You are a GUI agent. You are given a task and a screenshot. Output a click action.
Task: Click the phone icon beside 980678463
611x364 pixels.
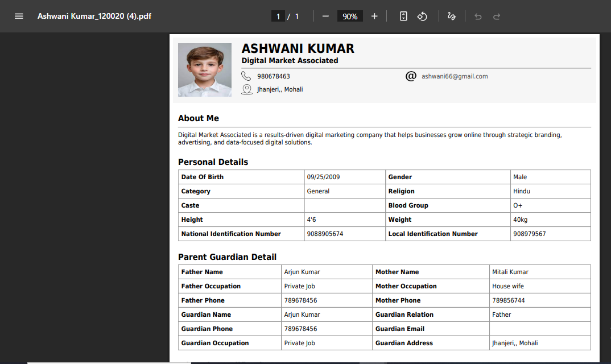pyautogui.click(x=246, y=76)
